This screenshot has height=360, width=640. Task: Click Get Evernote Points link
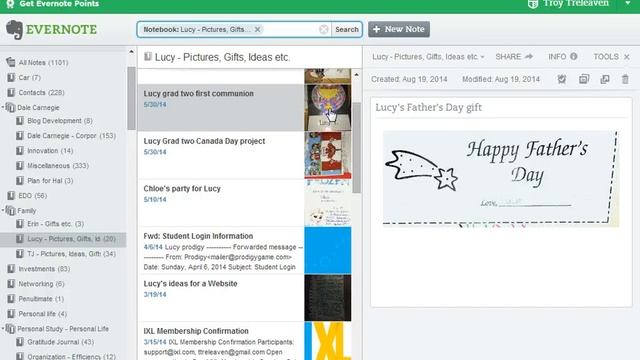click(59, 4)
